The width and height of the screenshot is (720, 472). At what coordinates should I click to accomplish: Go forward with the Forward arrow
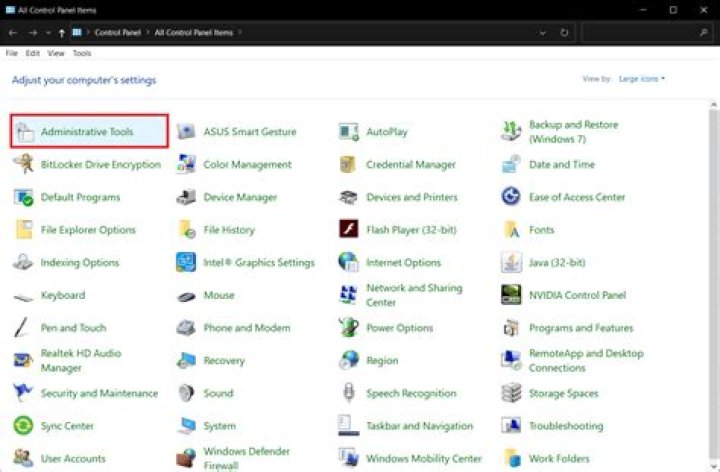point(33,33)
